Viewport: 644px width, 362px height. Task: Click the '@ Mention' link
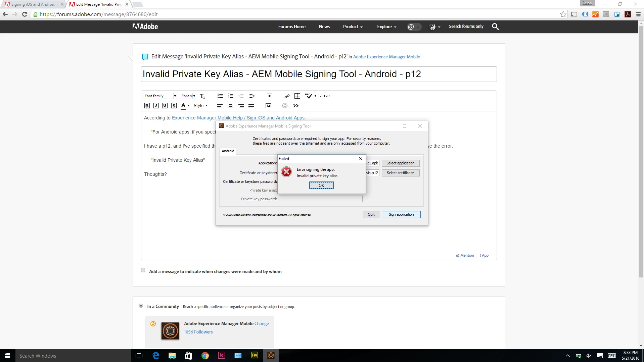point(465,255)
